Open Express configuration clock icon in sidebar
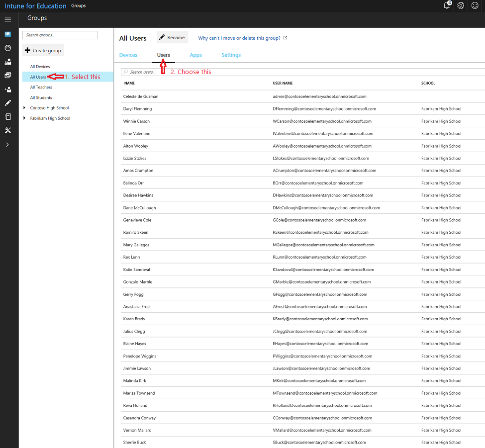Screen dimensions: 485x448 pos(7,48)
